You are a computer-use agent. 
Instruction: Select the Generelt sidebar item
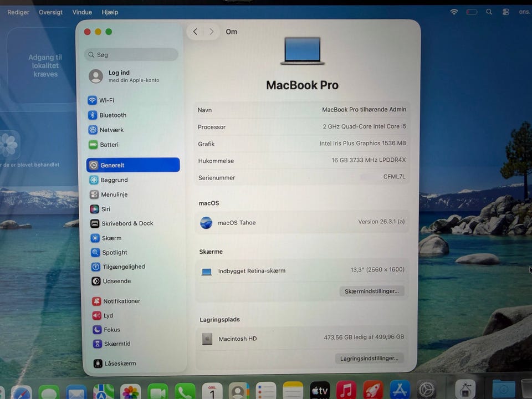coord(133,165)
